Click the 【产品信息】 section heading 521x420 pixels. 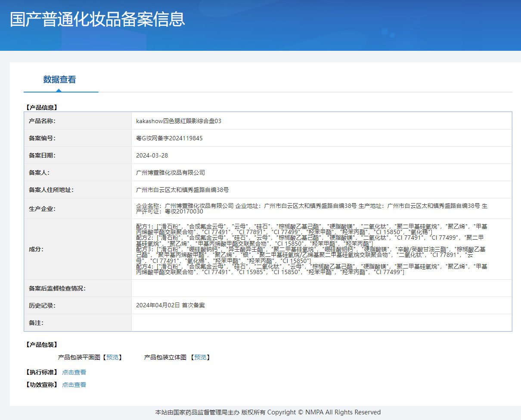[42, 107]
